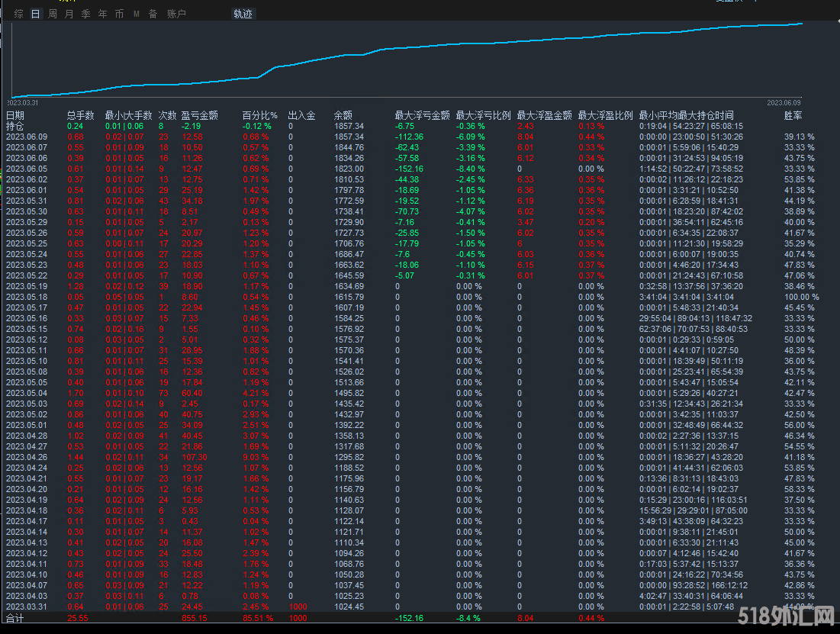Select the 季 quarterly tab
This screenshot has width=840, height=634.
(x=85, y=14)
